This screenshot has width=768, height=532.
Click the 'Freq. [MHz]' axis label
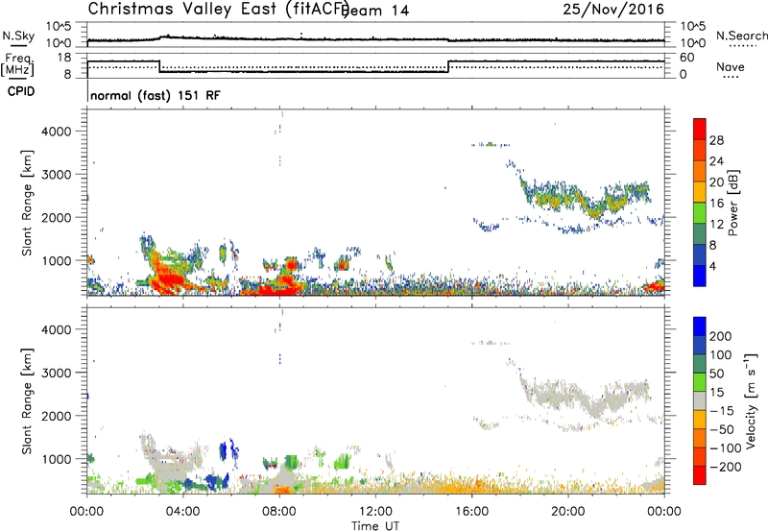[17, 64]
